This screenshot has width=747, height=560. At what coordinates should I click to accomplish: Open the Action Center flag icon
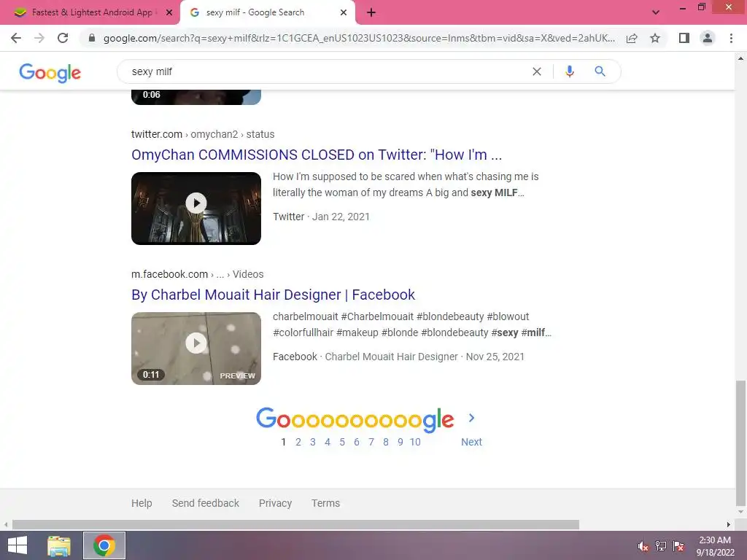(x=678, y=546)
